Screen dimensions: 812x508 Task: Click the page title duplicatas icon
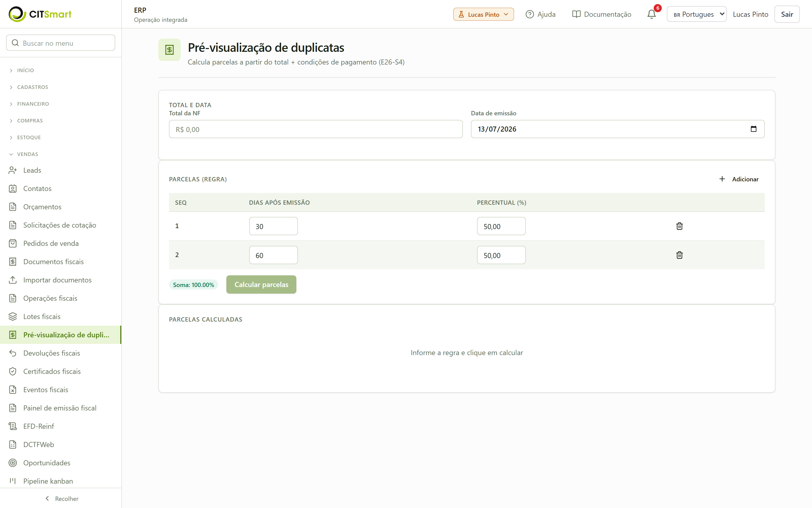tap(170, 50)
